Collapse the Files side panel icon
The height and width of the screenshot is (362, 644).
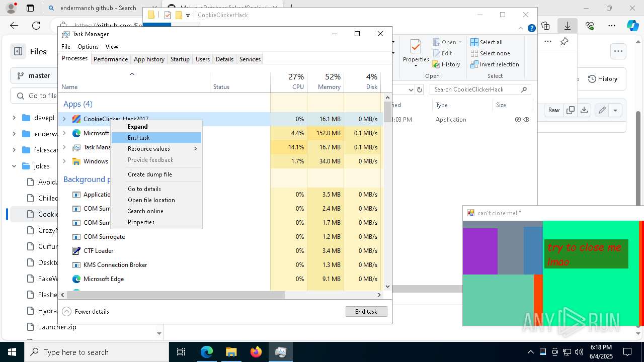click(x=18, y=51)
